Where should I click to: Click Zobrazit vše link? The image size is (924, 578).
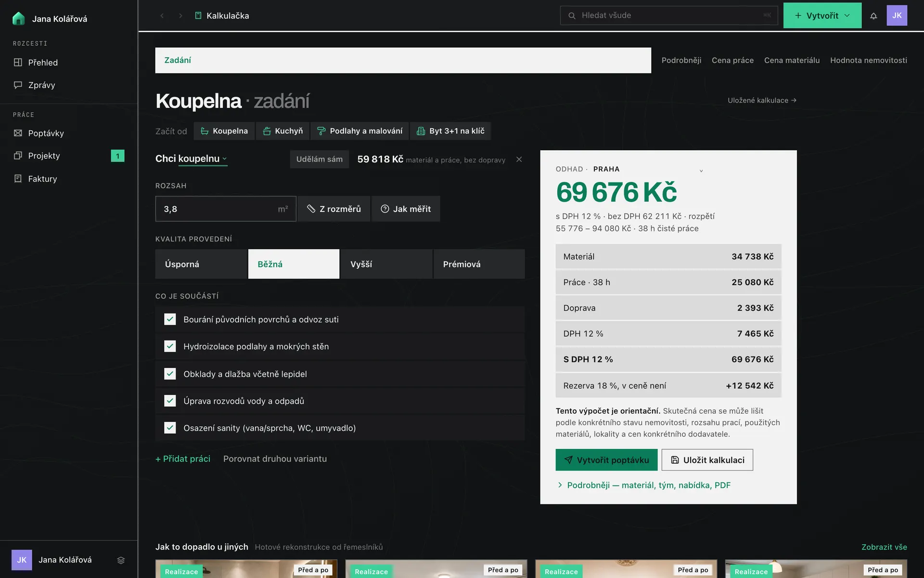[x=884, y=547]
